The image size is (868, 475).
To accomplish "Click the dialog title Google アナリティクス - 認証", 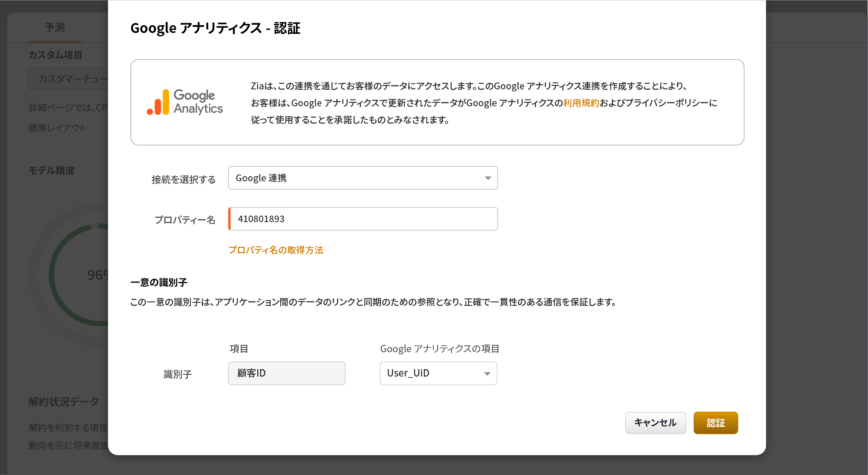I will click(x=215, y=28).
